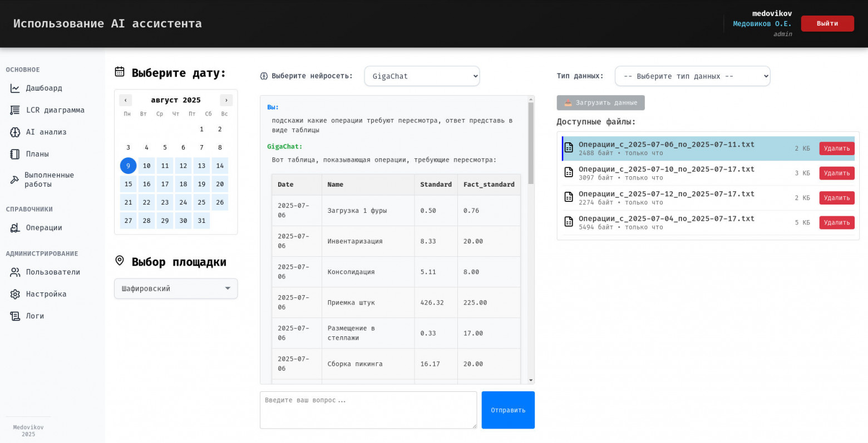
Task: Open AI анализ brain icon
Action: (x=15, y=132)
